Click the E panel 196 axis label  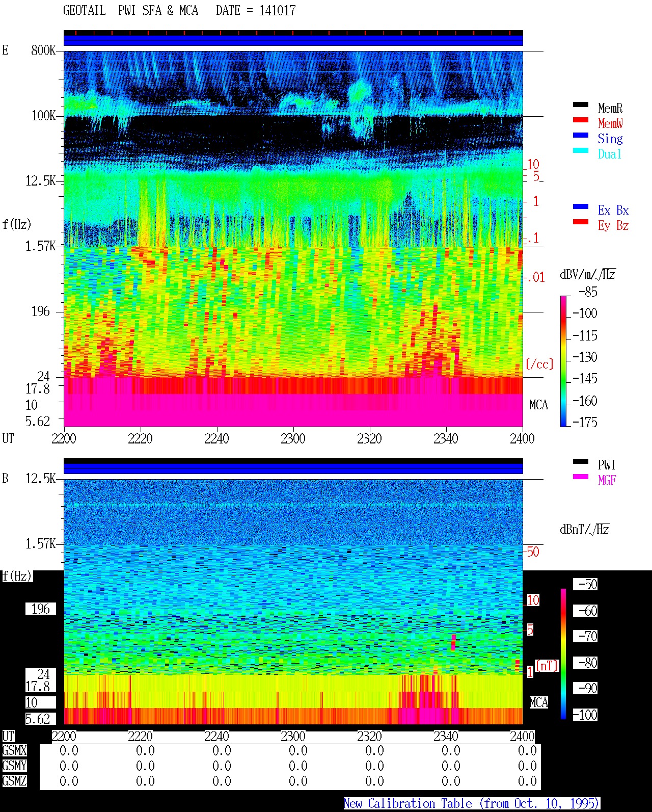pos(41,311)
